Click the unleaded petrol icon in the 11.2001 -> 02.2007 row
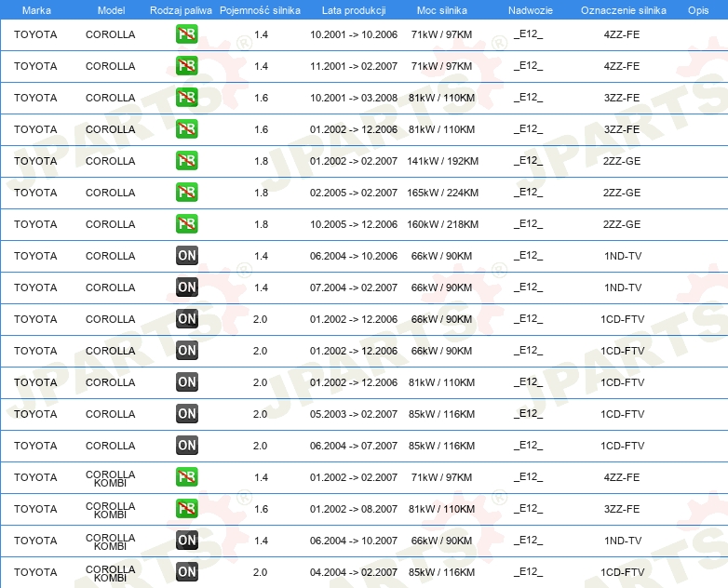Image resolution: width=728 pixels, height=588 pixels. [186, 65]
